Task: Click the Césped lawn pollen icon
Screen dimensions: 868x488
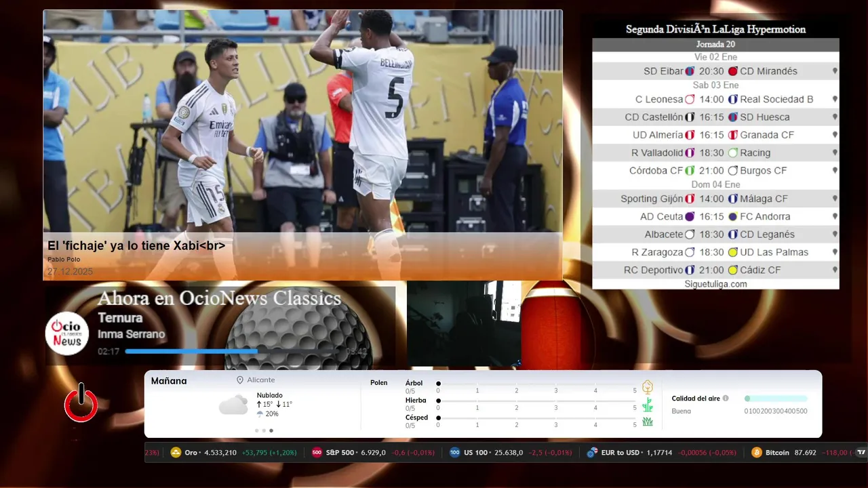Action: (648, 422)
